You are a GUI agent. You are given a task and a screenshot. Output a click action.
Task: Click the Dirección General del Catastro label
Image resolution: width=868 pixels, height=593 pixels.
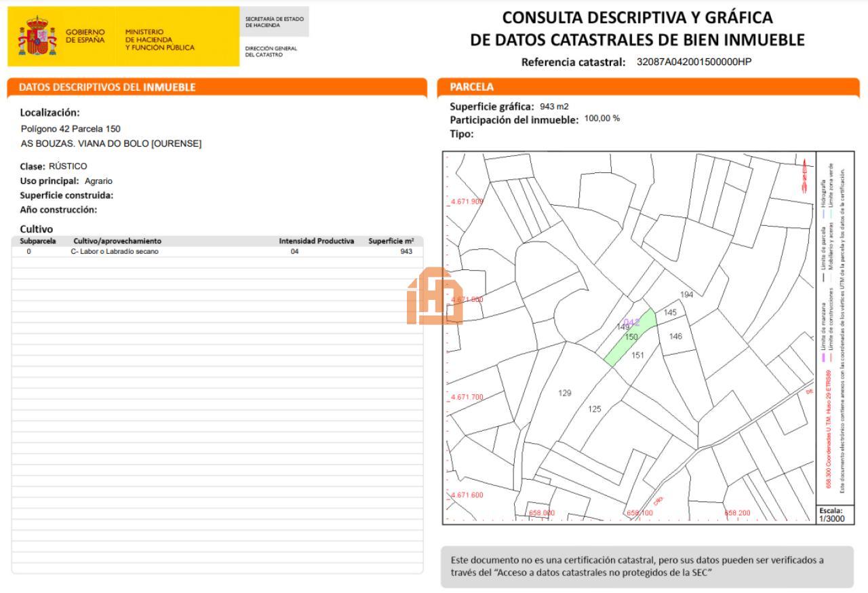point(271,52)
